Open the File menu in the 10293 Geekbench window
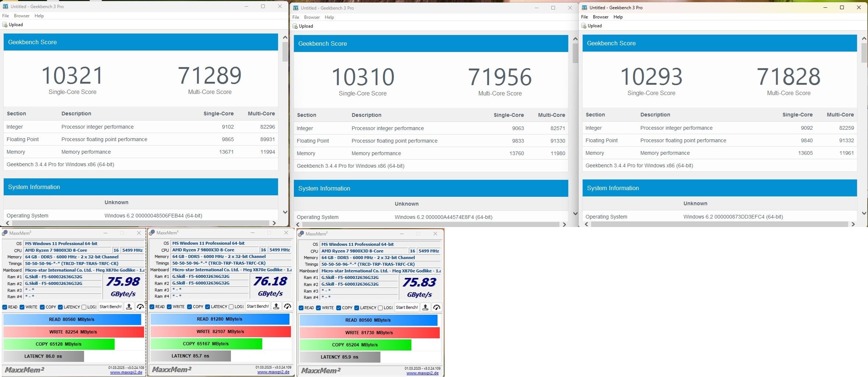This screenshot has width=868, height=377. coord(584,17)
